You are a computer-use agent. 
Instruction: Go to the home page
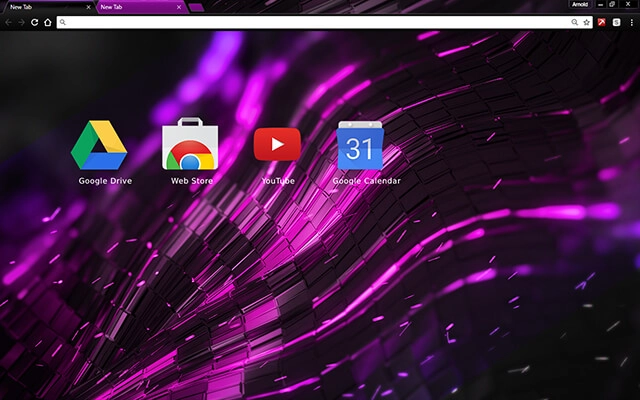click(x=48, y=22)
